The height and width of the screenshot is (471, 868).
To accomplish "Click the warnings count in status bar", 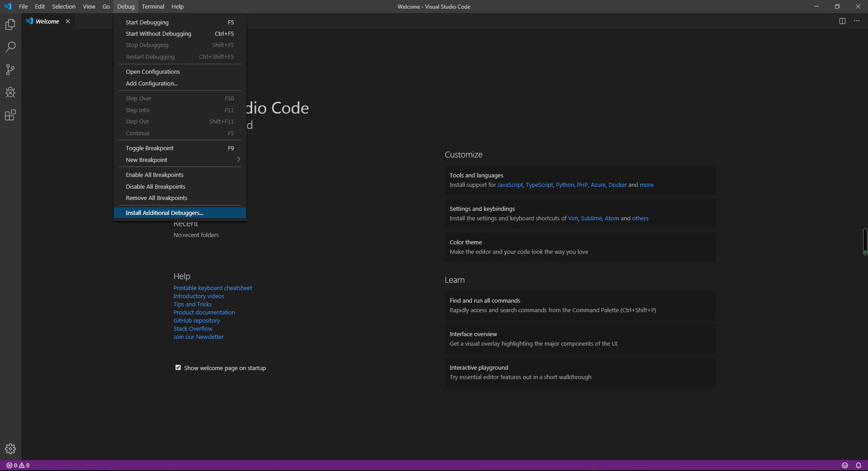I will click(24, 465).
